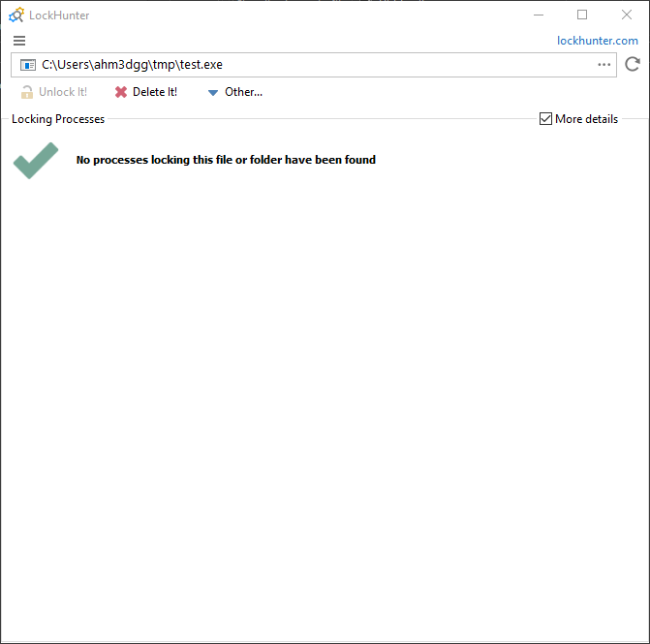This screenshot has height=644, width=650.
Task: Click the refresh icon beside the path field
Action: (633, 65)
